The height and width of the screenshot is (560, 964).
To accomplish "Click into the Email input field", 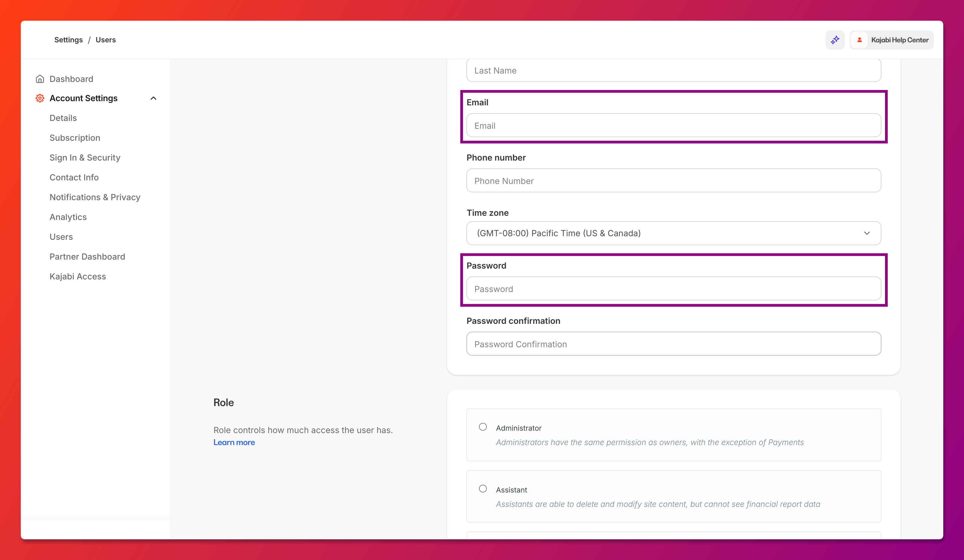I will (674, 125).
